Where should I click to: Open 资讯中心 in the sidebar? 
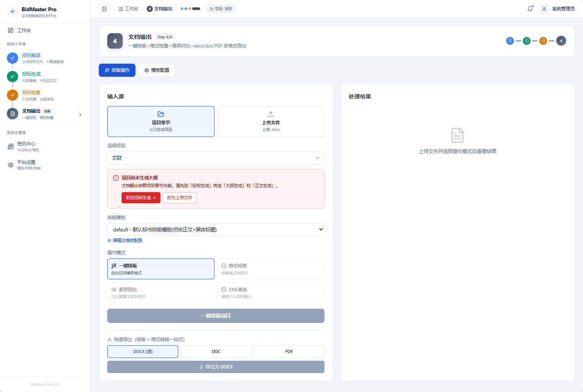45,147
